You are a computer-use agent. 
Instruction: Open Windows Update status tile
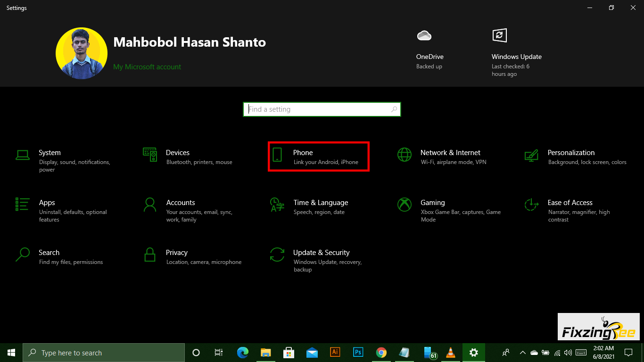(x=516, y=57)
